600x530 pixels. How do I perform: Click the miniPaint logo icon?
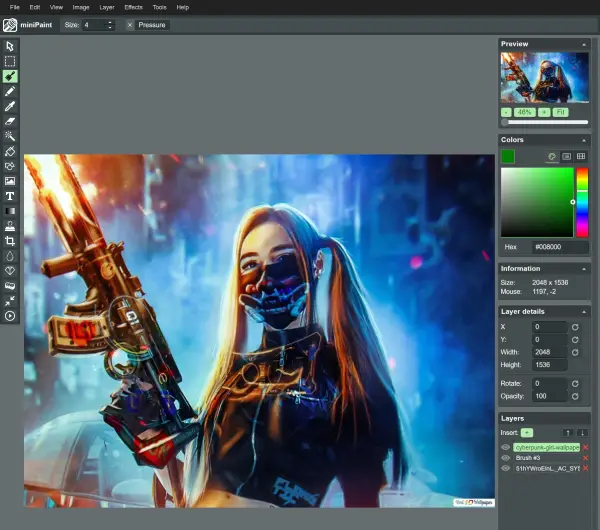pyautogui.click(x=10, y=25)
